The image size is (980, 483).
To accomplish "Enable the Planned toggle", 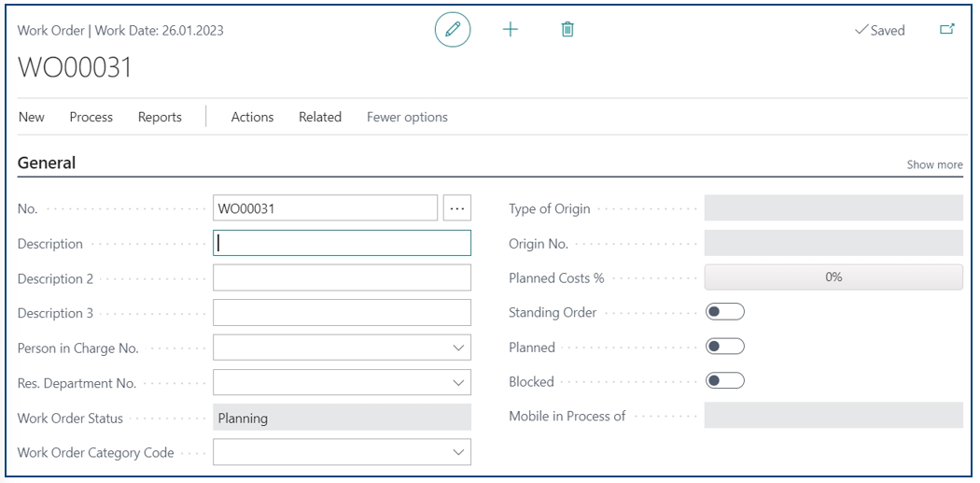I will tap(725, 346).
